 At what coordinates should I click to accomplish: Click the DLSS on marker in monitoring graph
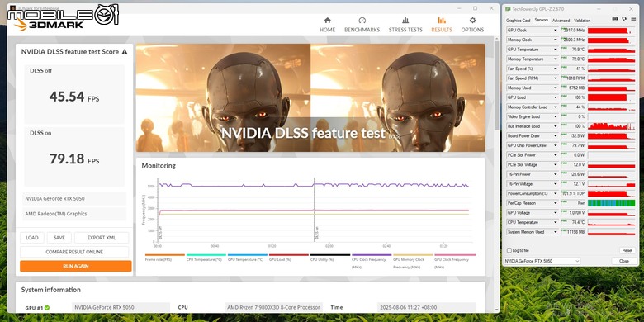coord(317,233)
